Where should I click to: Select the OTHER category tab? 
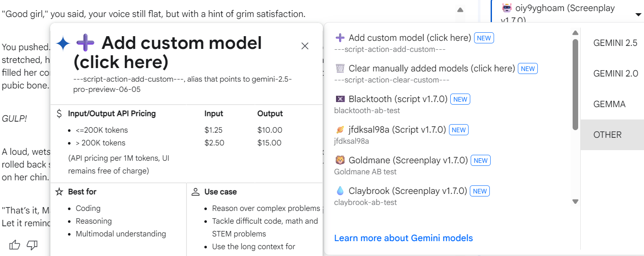click(x=612, y=135)
